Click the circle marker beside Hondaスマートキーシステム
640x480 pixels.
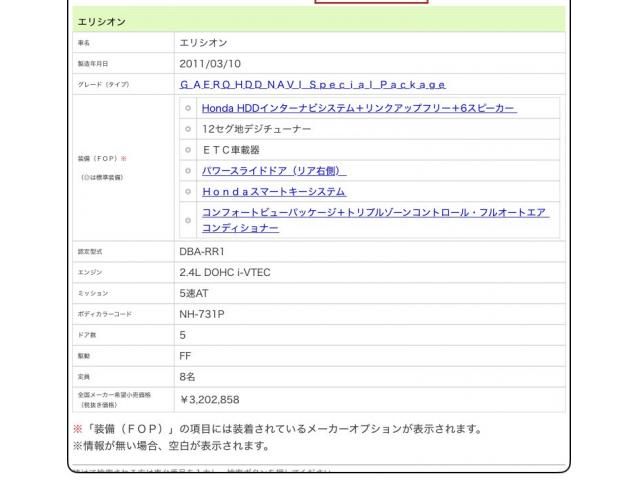pos(188,191)
